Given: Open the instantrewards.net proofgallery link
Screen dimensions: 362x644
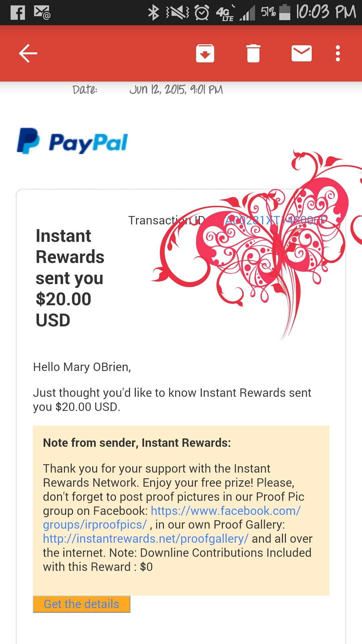Looking at the screenshot, I should coord(145,539).
